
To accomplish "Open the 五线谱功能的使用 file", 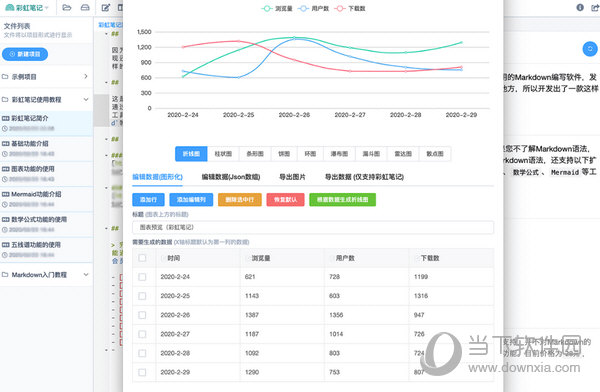I will click(x=46, y=250).
